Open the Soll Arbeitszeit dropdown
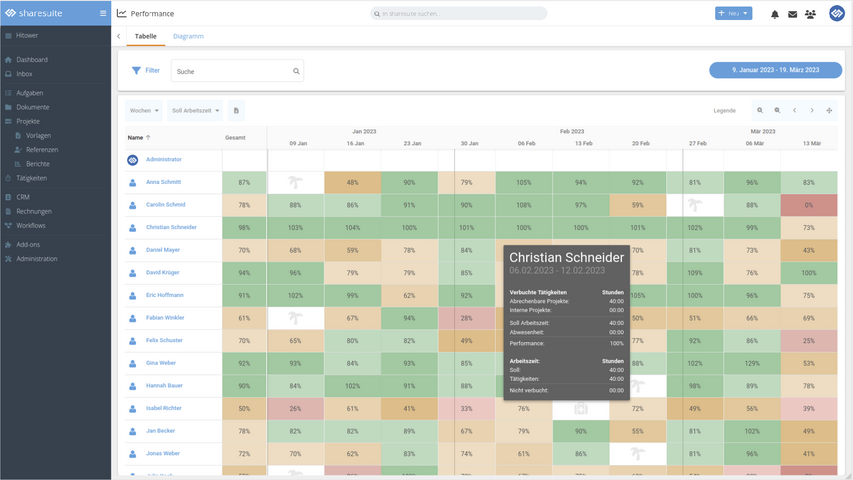The image size is (853, 480). pyautogui.click(x=196, y=111)
